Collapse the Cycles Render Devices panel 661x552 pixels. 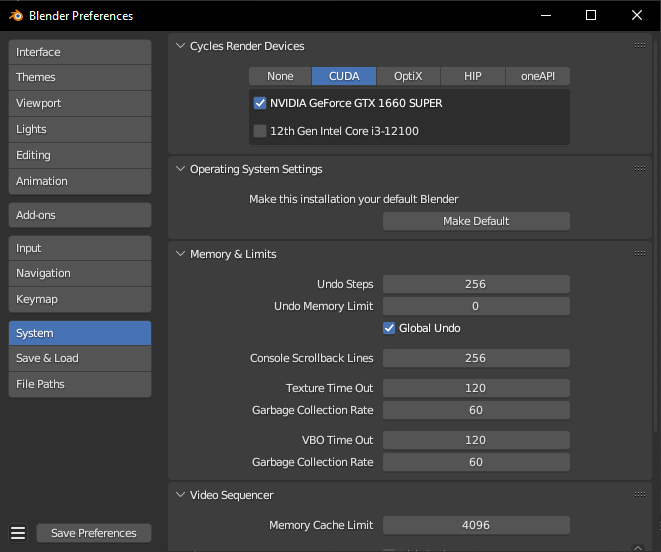point(180,46)
